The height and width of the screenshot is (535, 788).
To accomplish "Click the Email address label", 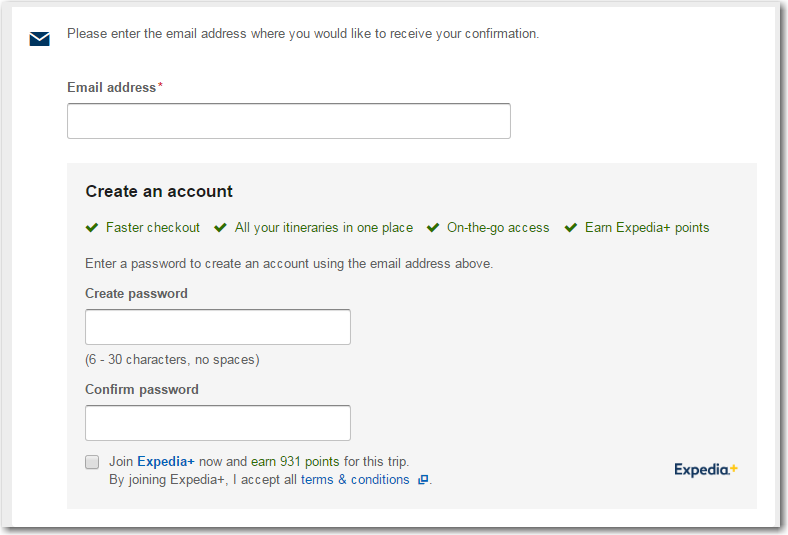I will tap(112, 87).
